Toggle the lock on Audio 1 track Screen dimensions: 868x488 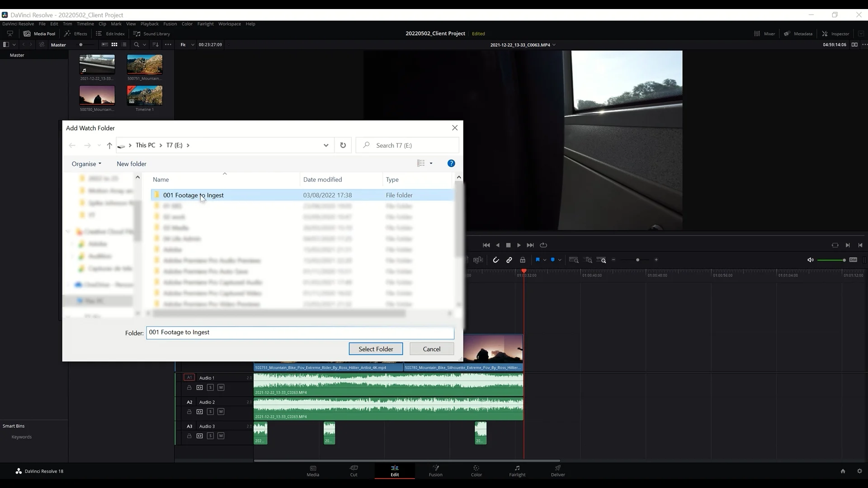point(189,387)
